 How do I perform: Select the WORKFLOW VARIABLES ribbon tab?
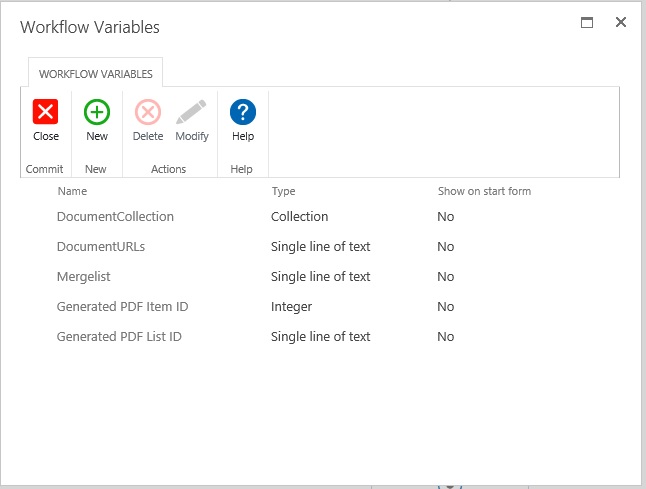click(x=96, y=74)
